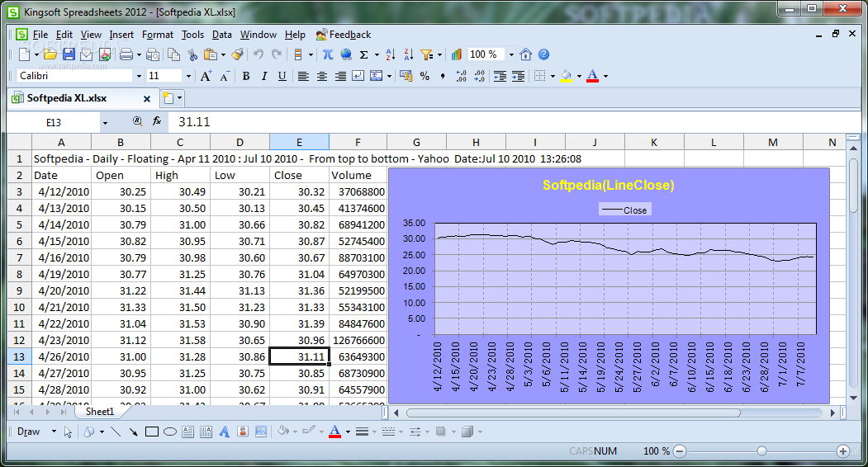Screen dimensions: 868x467
Task: Insert symbol with the pi icon
Action: click(x=328, y=54)
